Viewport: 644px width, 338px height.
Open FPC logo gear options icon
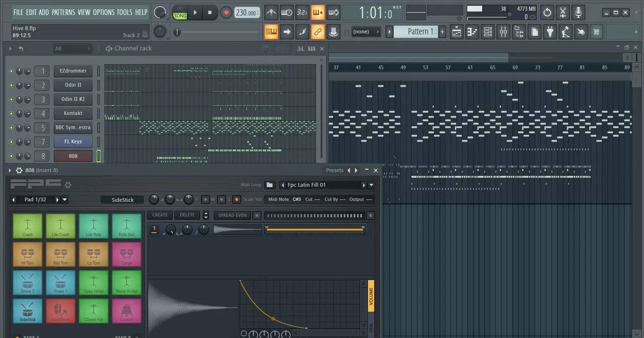tap(68, 185)
